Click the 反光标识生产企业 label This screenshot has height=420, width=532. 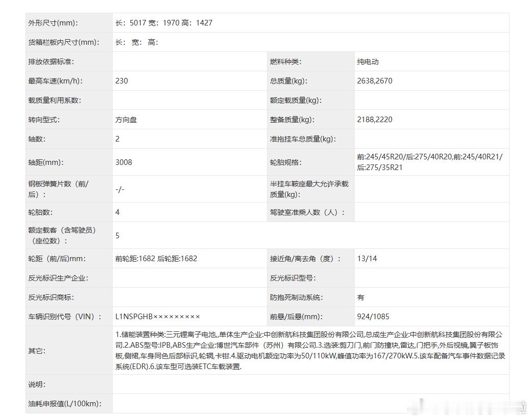click(58, 278)
